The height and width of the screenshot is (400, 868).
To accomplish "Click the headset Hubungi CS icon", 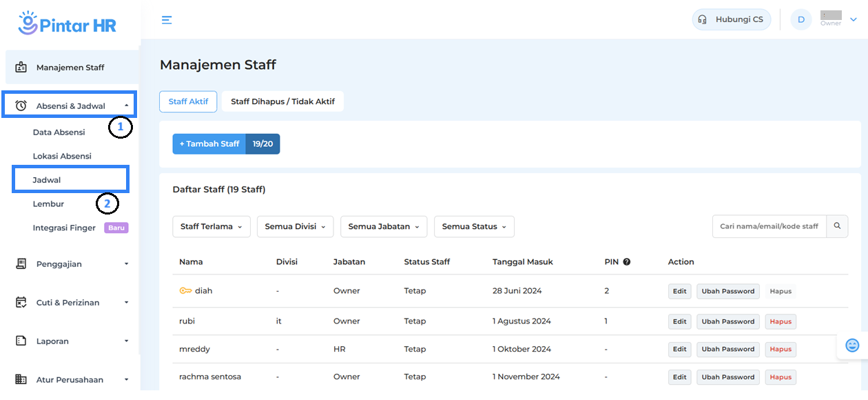I will click(702, 19).
